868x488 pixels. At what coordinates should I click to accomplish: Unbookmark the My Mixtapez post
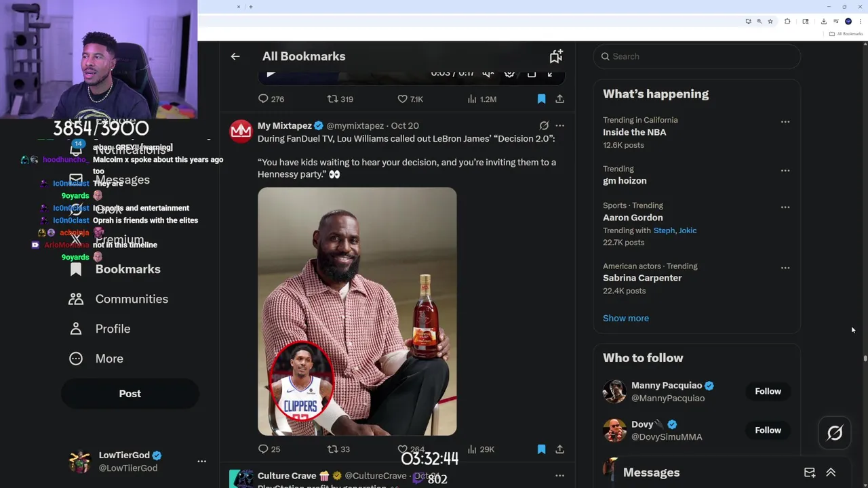tap(541, 449)
